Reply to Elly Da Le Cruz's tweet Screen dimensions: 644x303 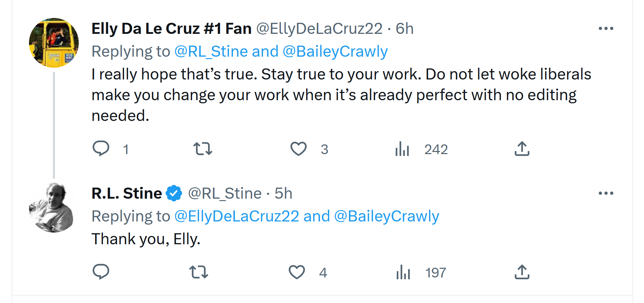pos(101,149)
